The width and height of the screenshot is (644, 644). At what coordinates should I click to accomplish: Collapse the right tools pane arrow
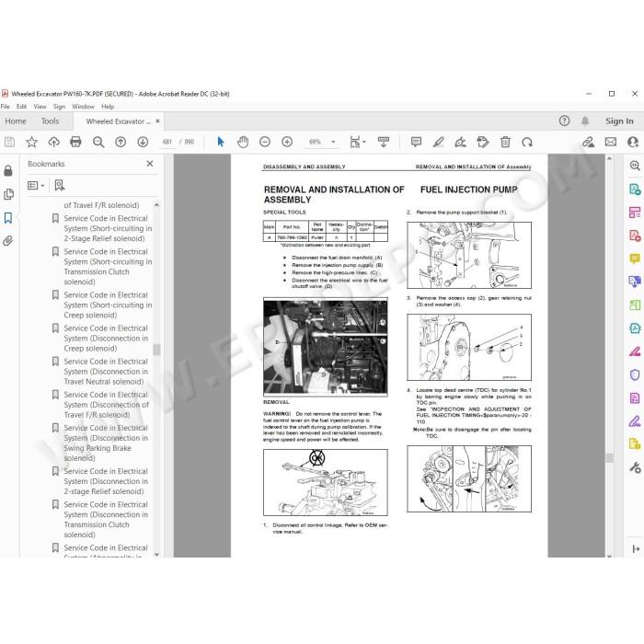pyautogui.click(x=637, y=548)
